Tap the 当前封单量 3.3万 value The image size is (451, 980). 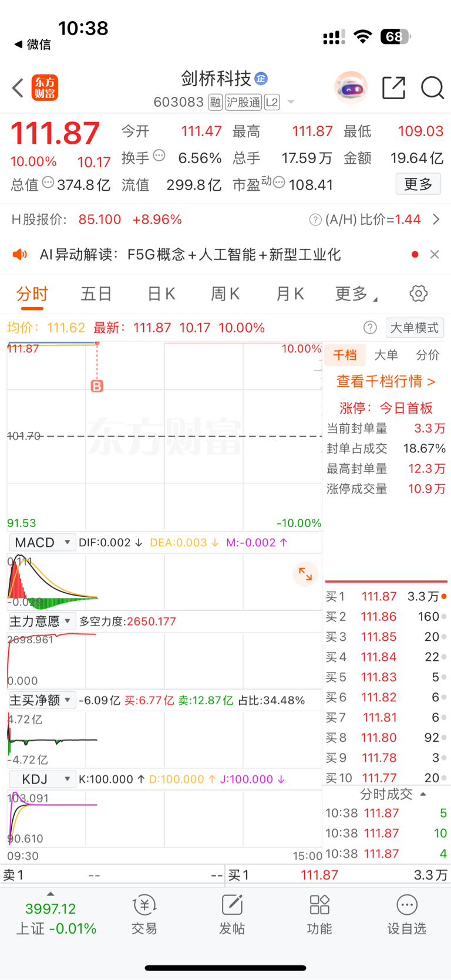coord(429,428)
